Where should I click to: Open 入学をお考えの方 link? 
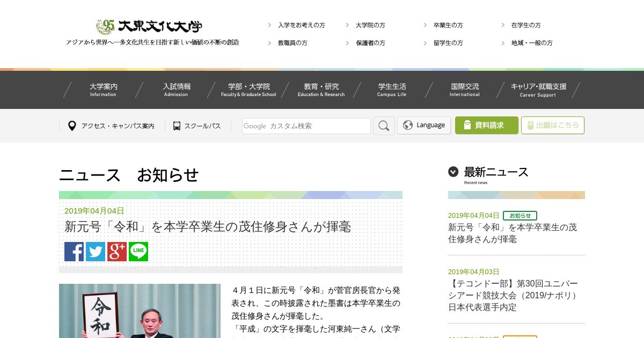coord(301,25)
